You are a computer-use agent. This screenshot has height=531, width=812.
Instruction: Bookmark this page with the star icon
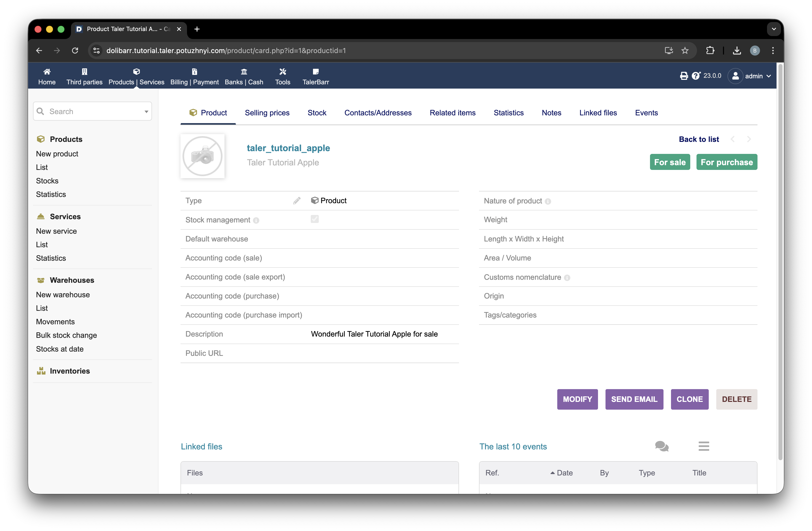[685, 51]
